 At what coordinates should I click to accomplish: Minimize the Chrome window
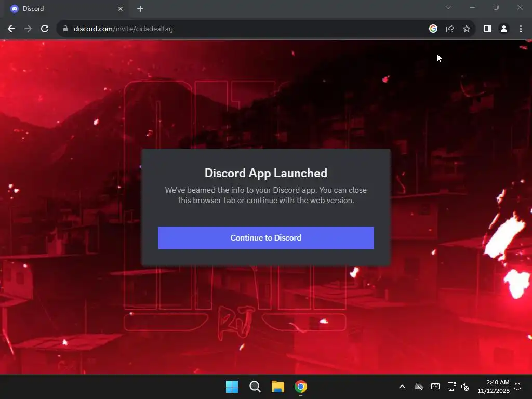(472, 7)
